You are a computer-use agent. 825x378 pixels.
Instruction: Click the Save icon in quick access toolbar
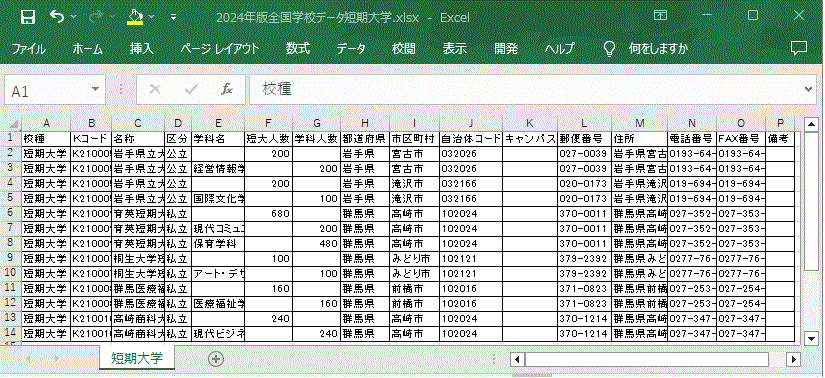(27, 17)
